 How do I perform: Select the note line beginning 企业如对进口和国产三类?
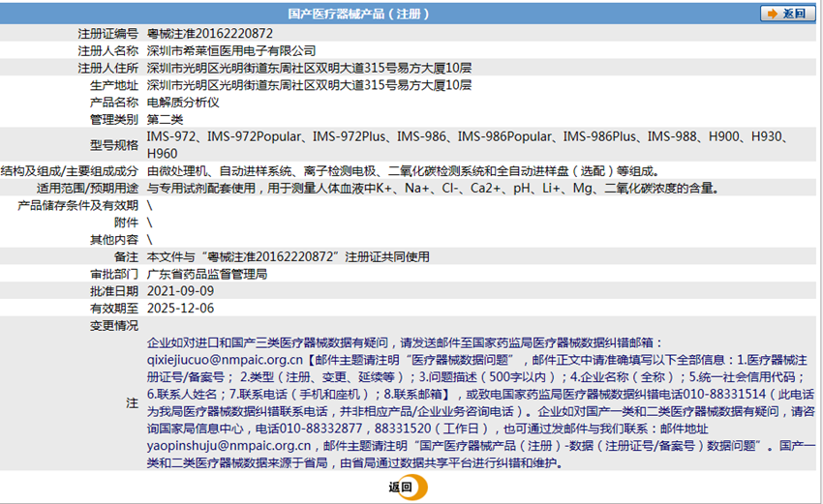pos(405,343)
